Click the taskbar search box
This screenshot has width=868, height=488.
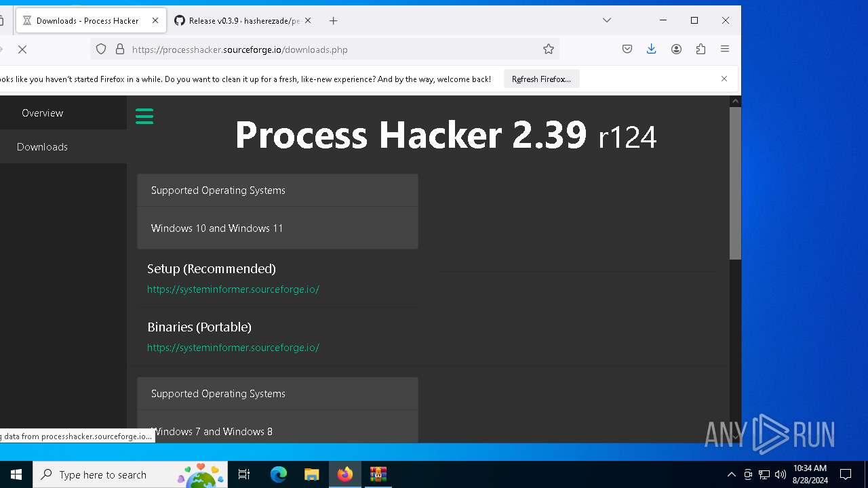(130, 474)
